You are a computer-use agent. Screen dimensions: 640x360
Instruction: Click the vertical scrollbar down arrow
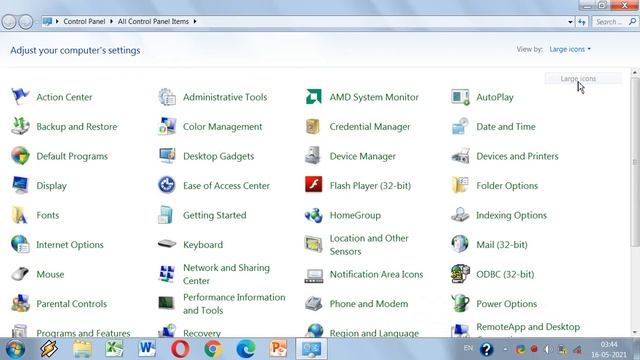point(635,332)
